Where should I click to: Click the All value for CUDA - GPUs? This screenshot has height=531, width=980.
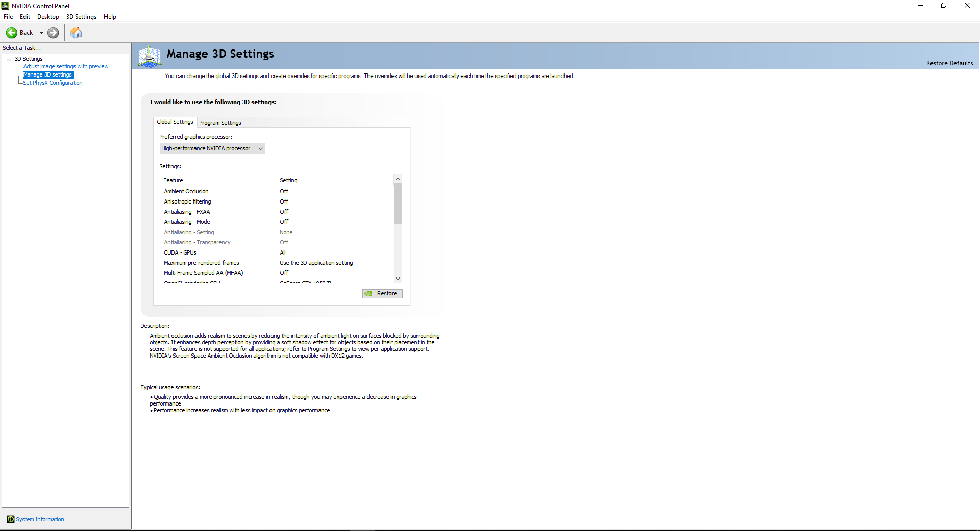[283, 252]
